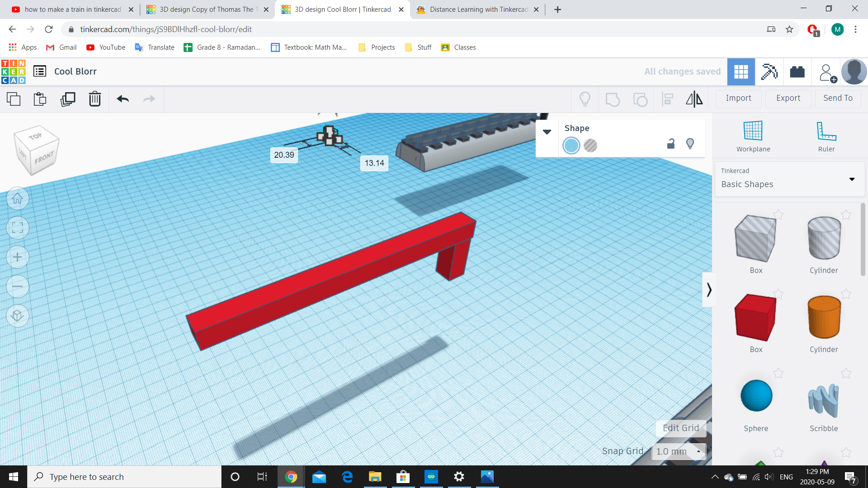Switch to 'Copy of Thomas The' tab
The image size is (868, 488).
208,9
